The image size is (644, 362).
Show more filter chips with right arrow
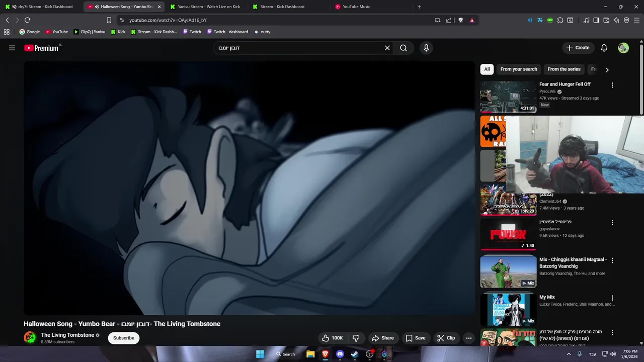point(607,70)
